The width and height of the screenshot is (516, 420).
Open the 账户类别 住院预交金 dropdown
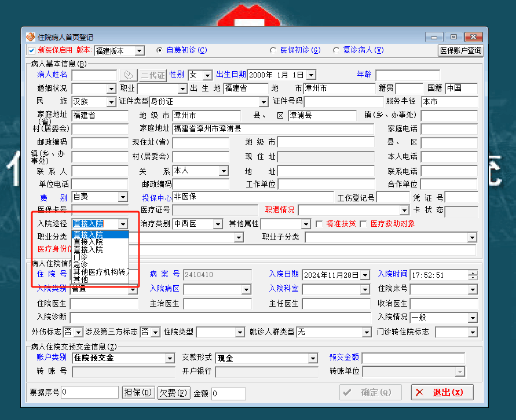pos(170,358)
